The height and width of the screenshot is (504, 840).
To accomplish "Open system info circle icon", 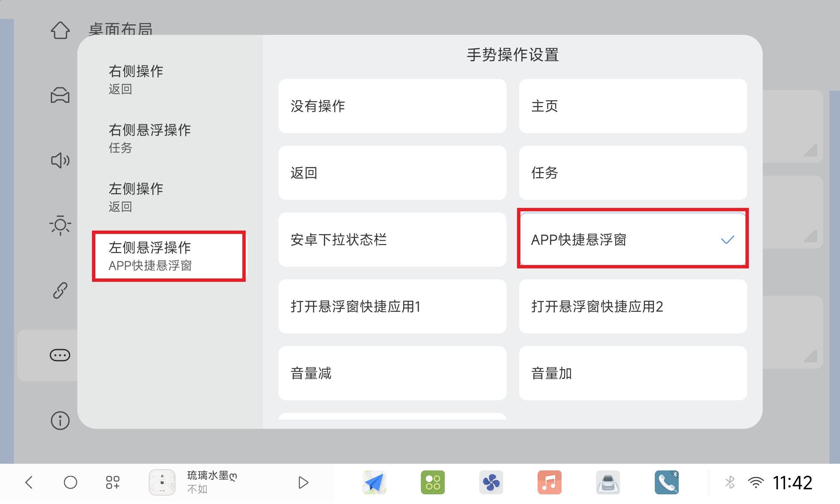I will 60,420.
